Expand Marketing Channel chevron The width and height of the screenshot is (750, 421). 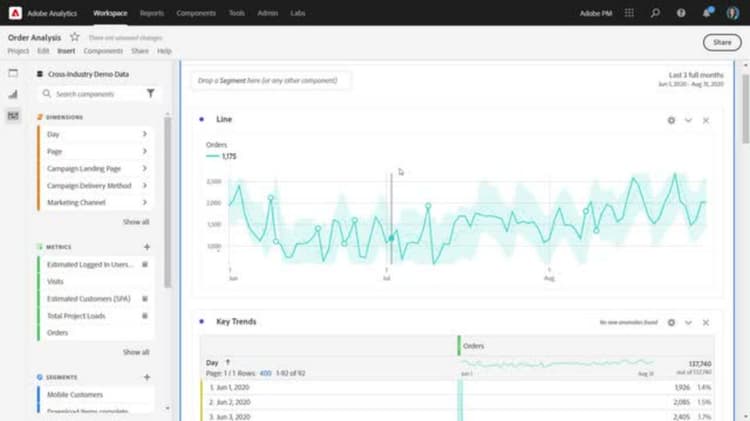pos(144,202)
